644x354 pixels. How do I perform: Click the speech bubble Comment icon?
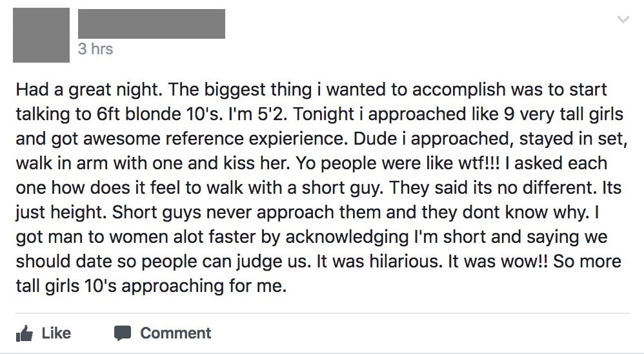[123, 333]
